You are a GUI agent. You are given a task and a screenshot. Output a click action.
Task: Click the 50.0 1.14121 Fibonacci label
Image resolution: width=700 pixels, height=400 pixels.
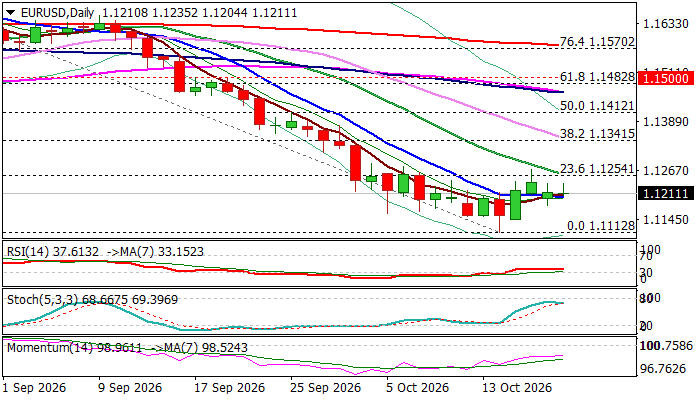pos(597,106)
